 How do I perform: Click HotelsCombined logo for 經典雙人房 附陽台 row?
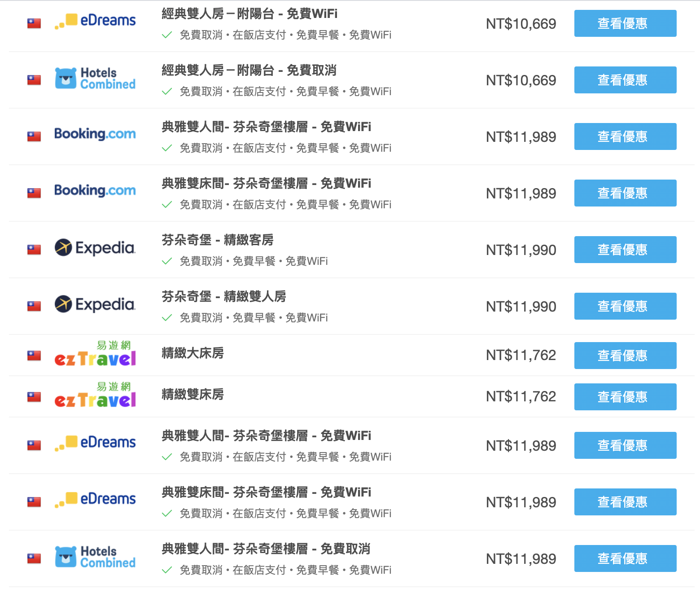pos(95,78)
